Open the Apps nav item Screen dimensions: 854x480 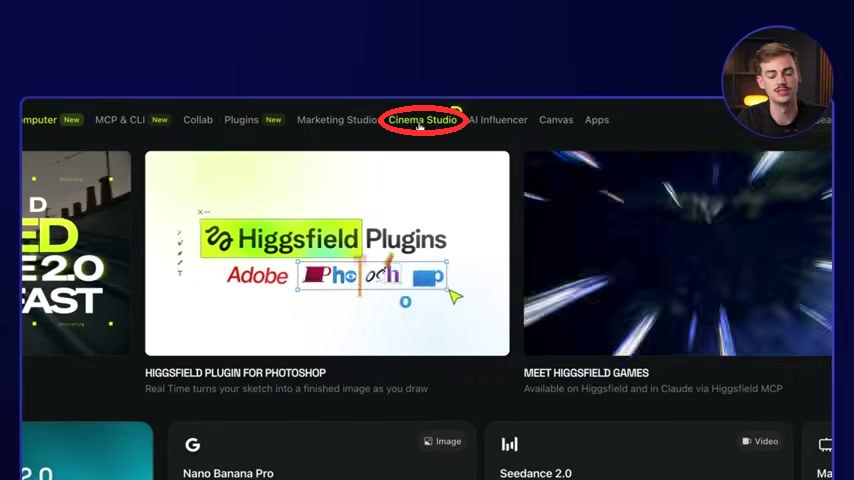coord(597,120)
